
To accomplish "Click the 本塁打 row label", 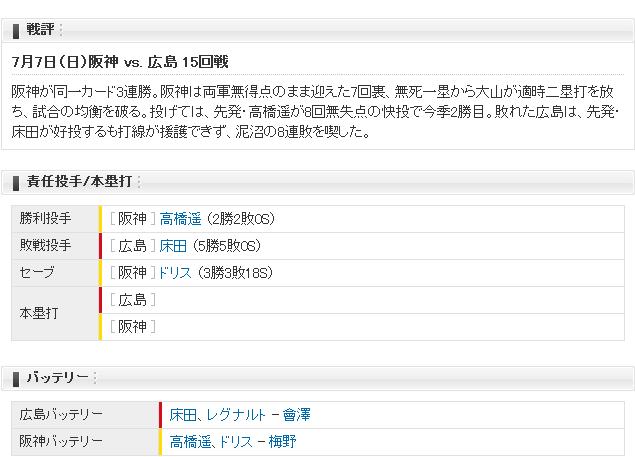I will (x=39, y=313).
